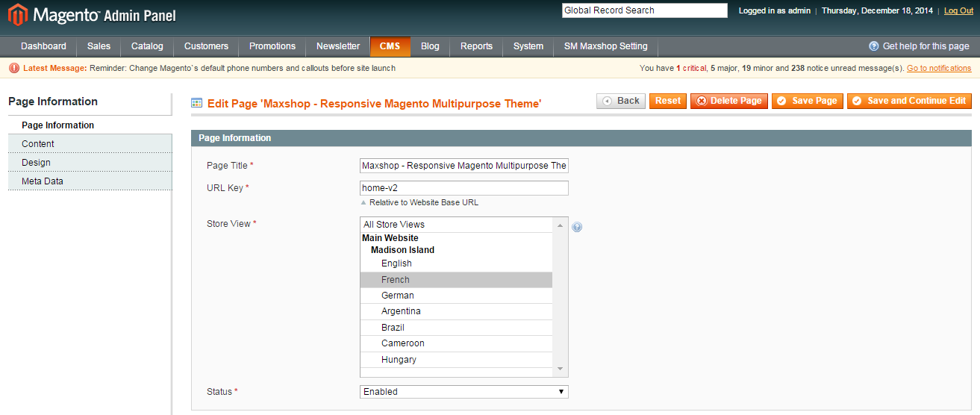Screen dimensions: 980x415
Task: Switch to the Content tab
Action: tap(90, 144)
